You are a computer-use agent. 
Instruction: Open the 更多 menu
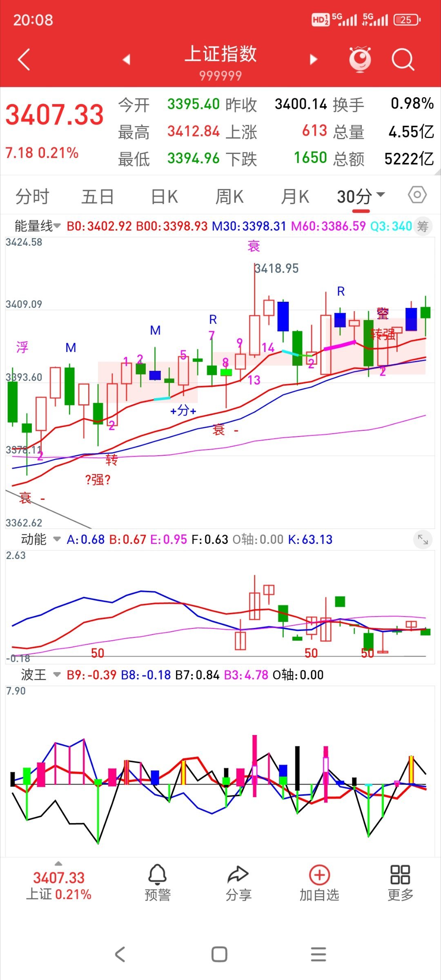(400, 883)
